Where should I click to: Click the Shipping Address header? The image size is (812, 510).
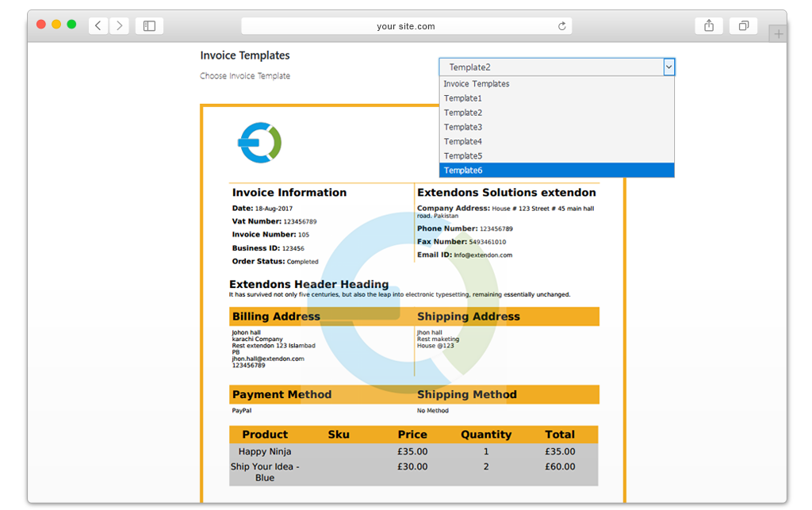468,316
